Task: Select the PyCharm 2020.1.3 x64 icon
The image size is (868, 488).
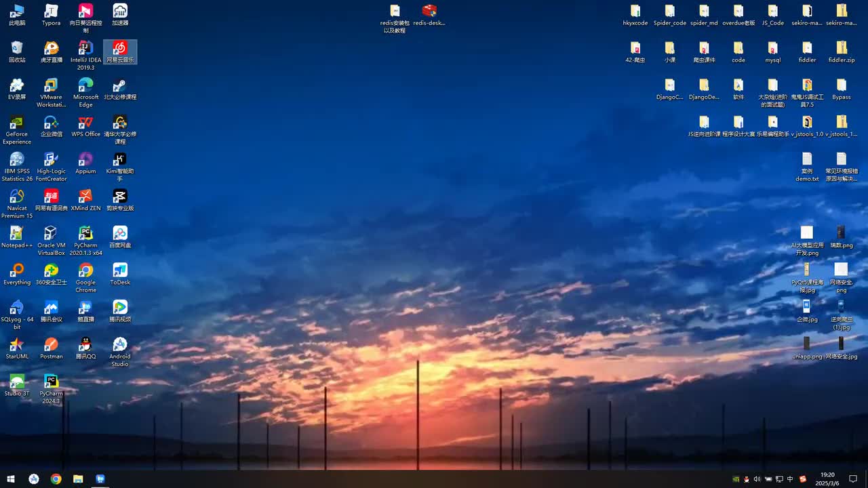Action: 85,241
